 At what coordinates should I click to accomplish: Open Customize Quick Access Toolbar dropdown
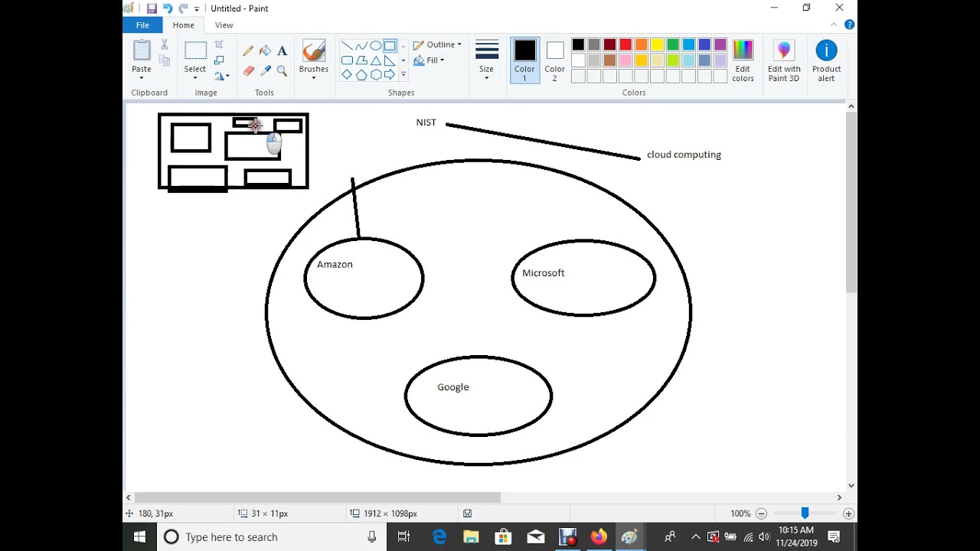point(197,8)
